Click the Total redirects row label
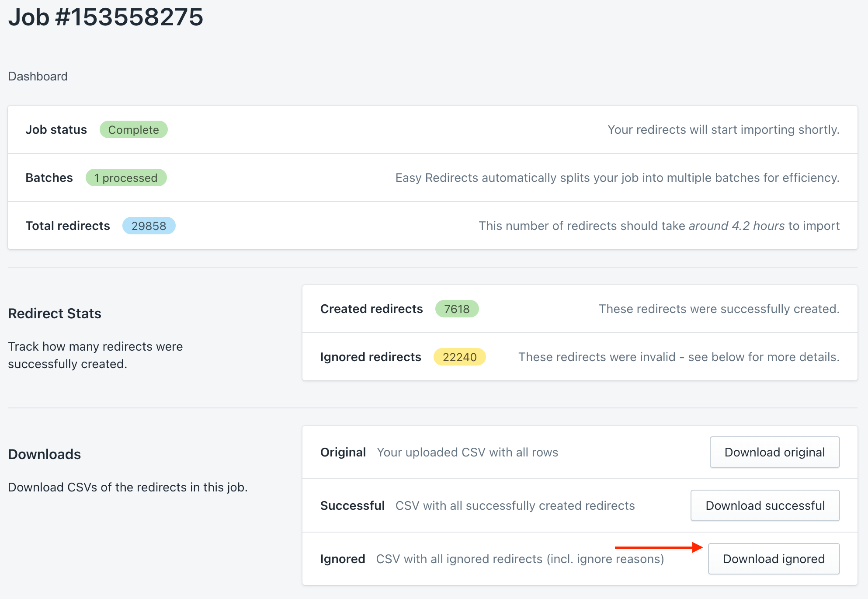The height and width of the screenshot is (599, 868). pyautogui.click(x=68, y=226)
